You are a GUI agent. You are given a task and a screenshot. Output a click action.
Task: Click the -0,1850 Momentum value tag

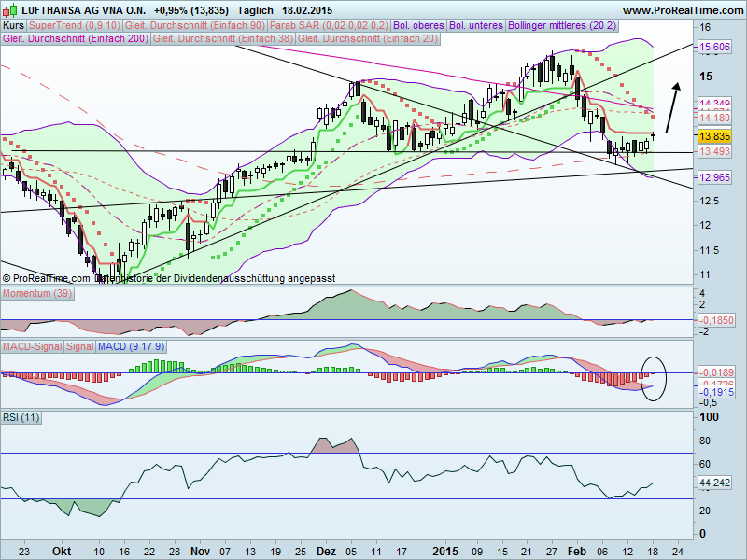716,320
